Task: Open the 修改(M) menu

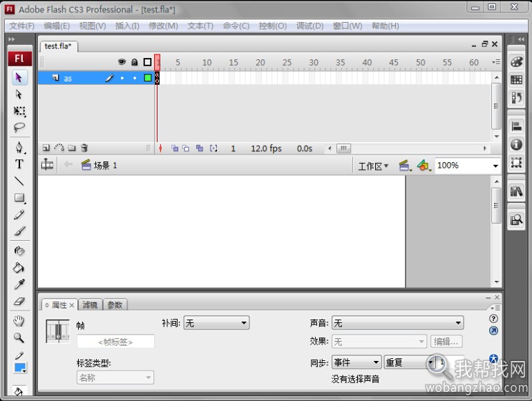Action: click(163, 26)
